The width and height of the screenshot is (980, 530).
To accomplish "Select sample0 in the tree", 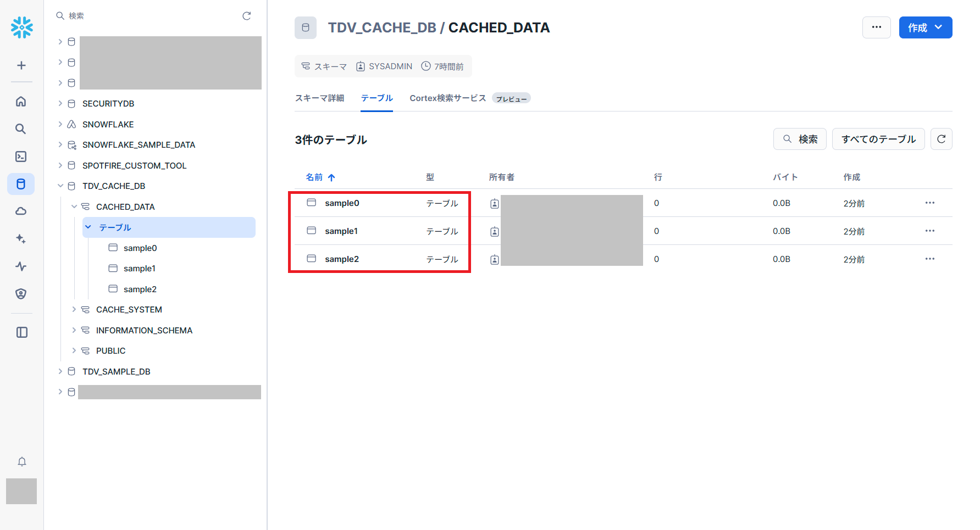I will pos(140,248).
